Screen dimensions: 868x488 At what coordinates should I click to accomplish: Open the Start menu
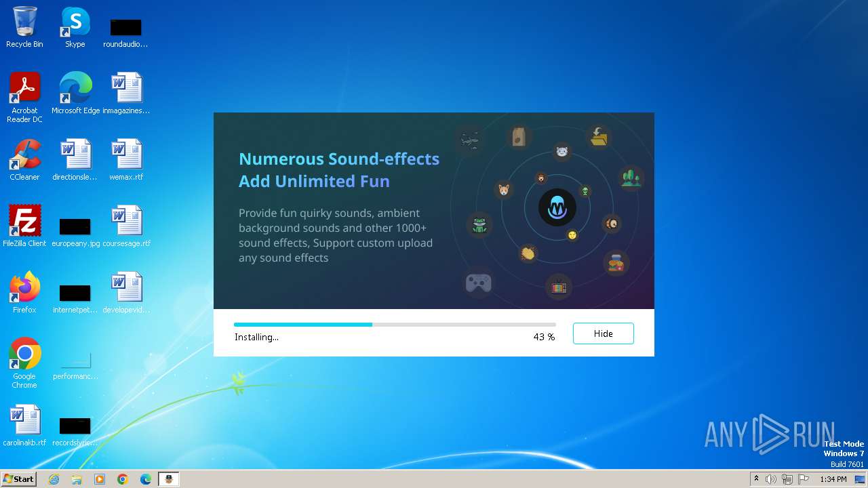(x=18, y=479)
